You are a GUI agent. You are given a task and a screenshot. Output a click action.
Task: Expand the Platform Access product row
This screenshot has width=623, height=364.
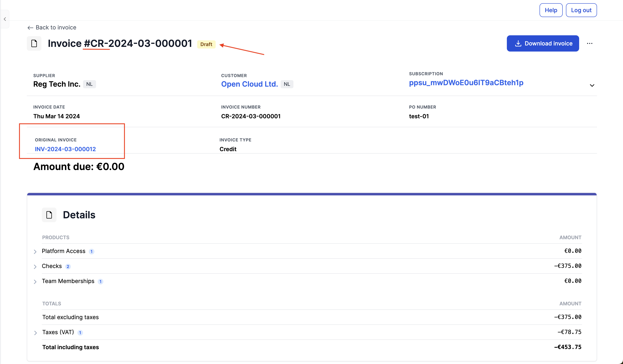[35, 252]
